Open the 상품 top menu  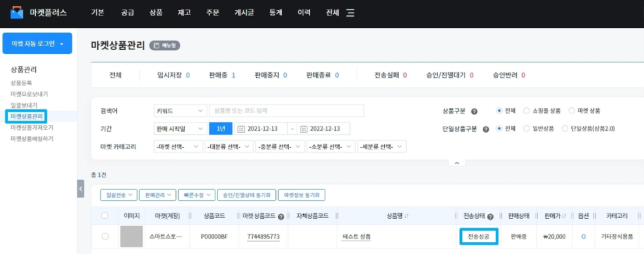click(156, 12)
